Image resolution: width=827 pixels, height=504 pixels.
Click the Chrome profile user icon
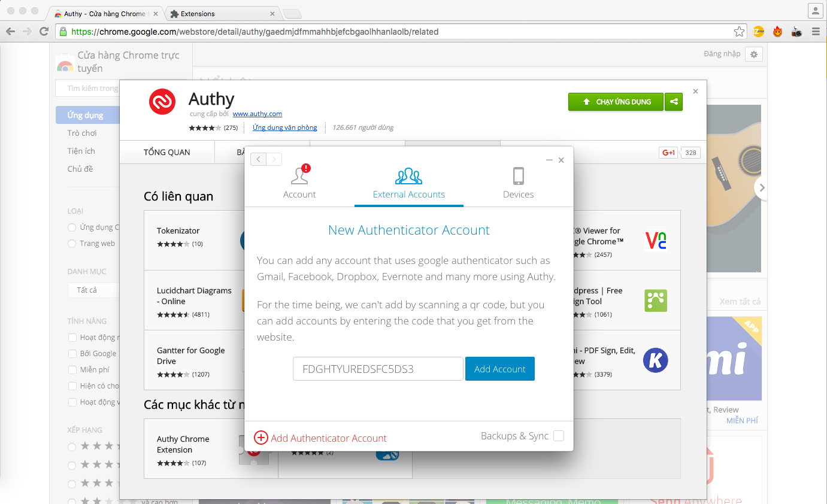(815, 10)
